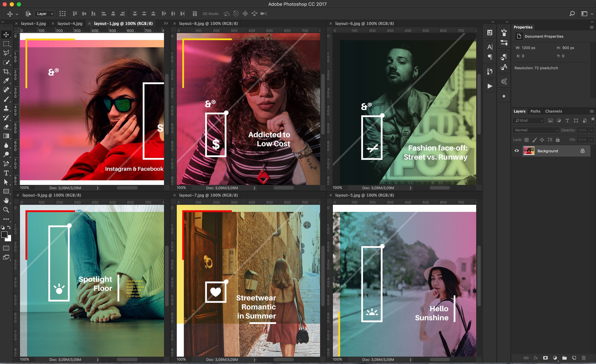Choose the Zoom tool

6,210
